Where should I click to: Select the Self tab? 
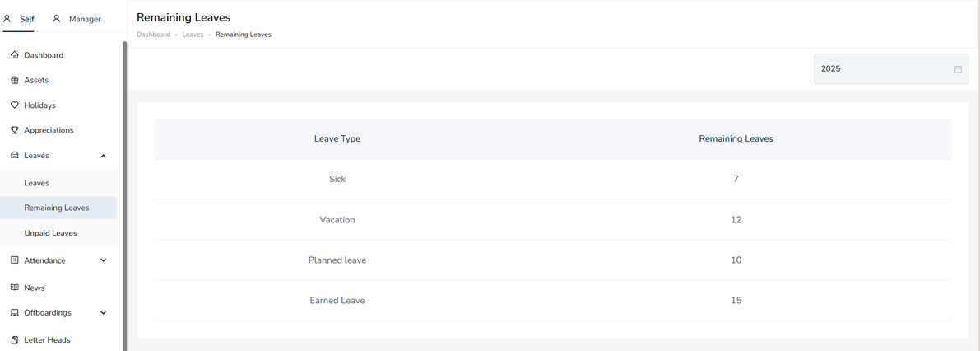[20, 19]
